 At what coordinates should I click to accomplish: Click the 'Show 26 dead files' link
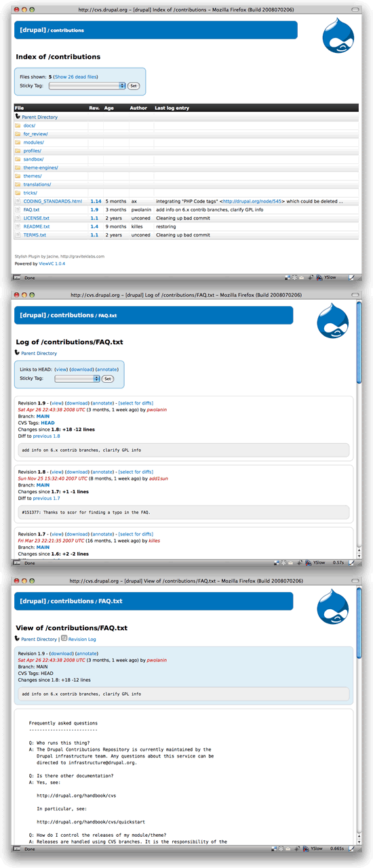(76, 77)
